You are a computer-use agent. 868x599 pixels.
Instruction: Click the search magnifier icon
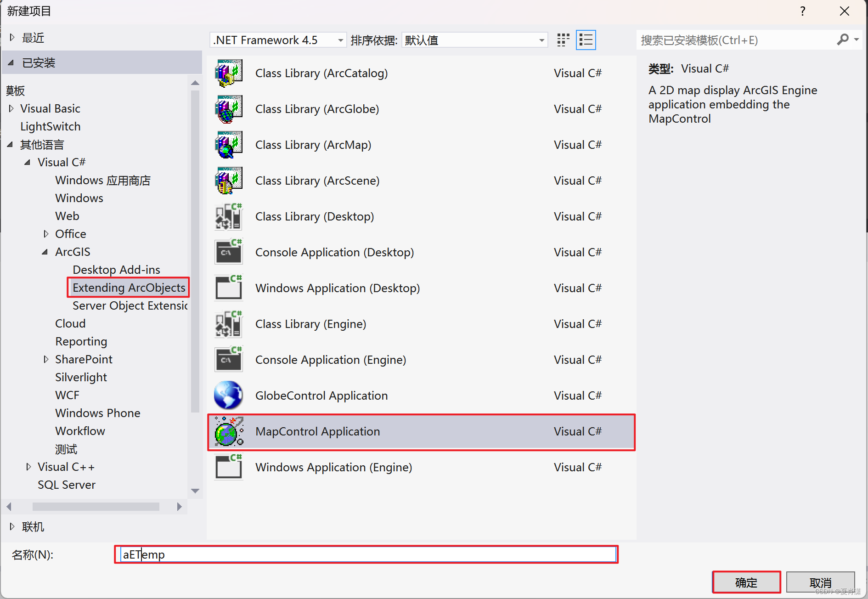coord(843,40)
